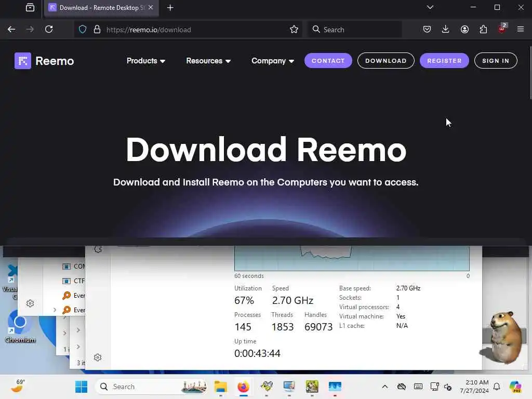532x399 pixels.
Task: Open the notification bell icon
Action: (497, 387)
